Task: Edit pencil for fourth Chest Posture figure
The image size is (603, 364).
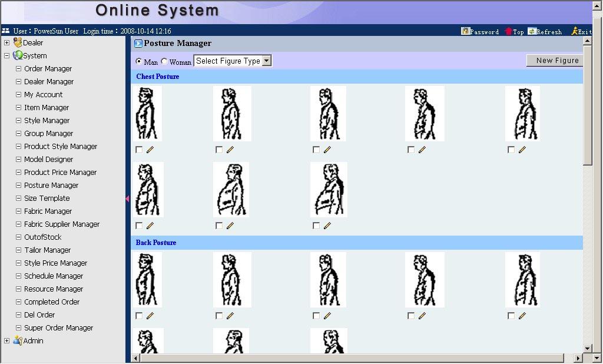Action: point(422,150)
